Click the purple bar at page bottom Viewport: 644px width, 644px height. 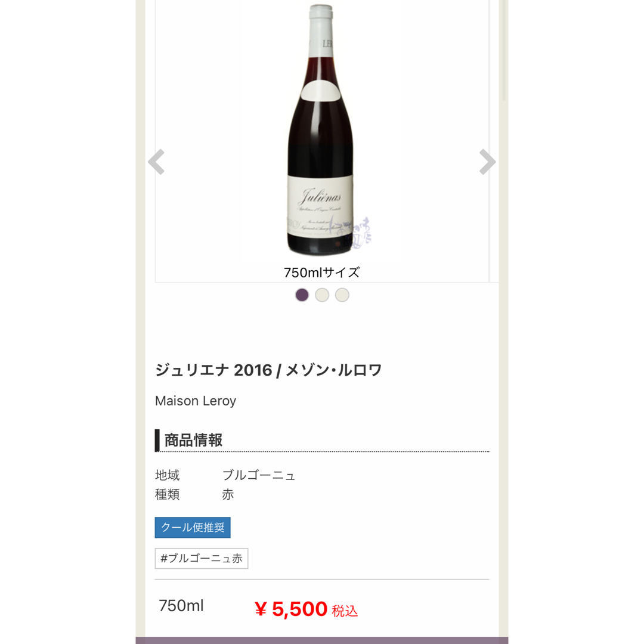(x=322, y=640)
